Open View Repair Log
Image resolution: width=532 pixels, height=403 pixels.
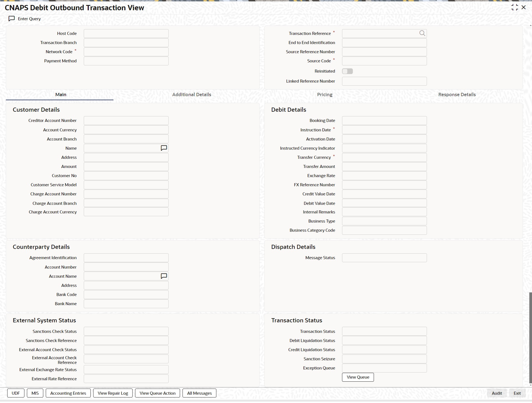tap(113, 393)
